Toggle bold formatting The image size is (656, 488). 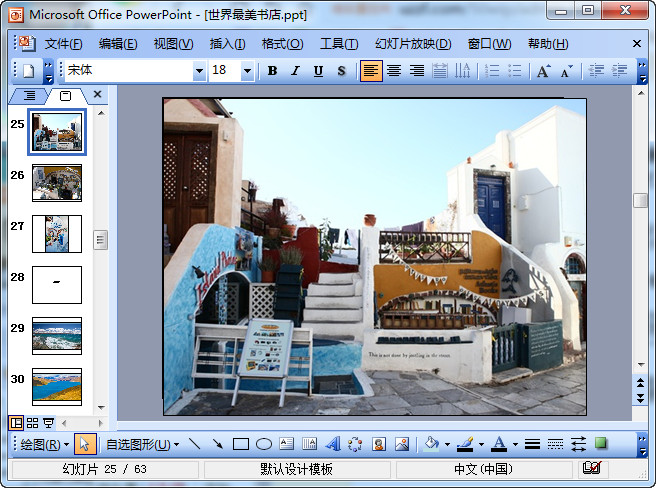tap(272, 71)
